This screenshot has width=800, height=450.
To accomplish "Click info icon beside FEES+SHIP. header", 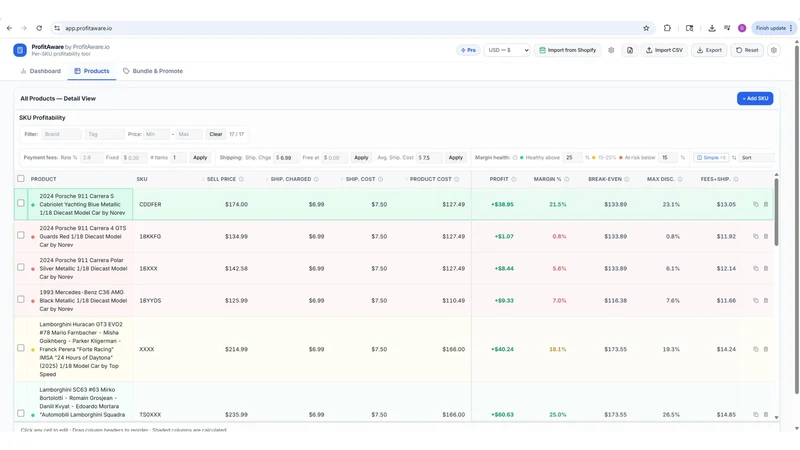I will [736, 179].
